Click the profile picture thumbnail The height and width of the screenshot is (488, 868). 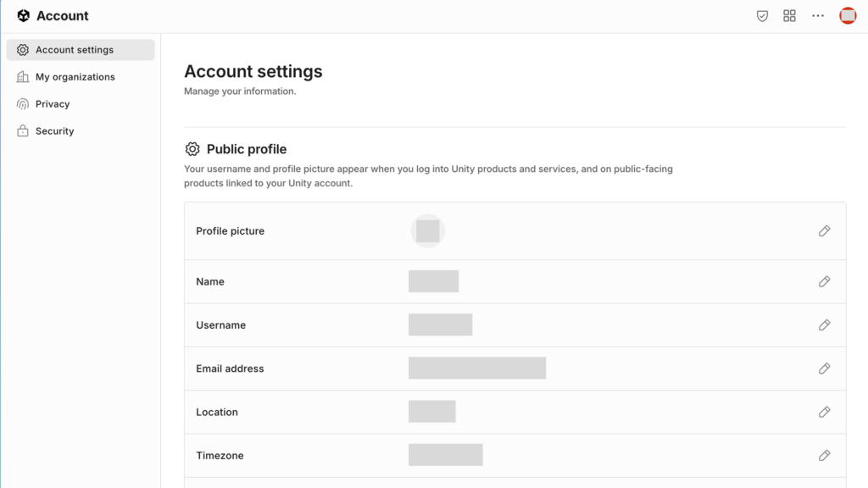(x=427, y=231)
